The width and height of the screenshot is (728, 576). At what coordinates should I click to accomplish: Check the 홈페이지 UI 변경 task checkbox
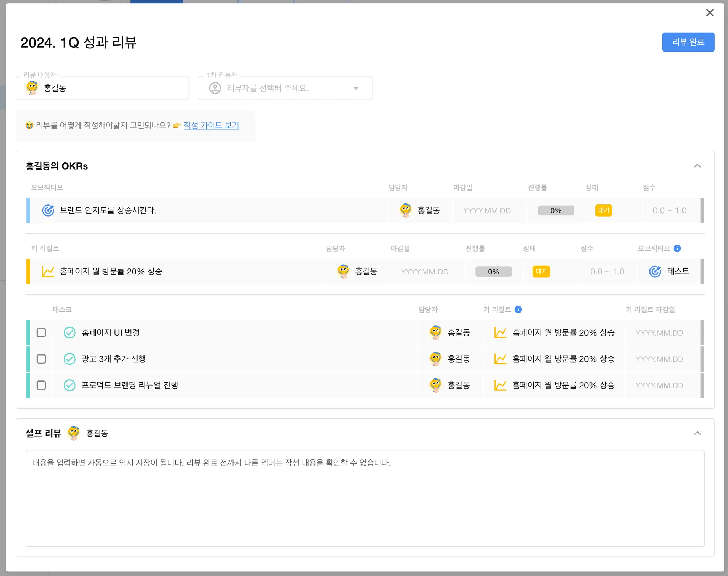41,333
